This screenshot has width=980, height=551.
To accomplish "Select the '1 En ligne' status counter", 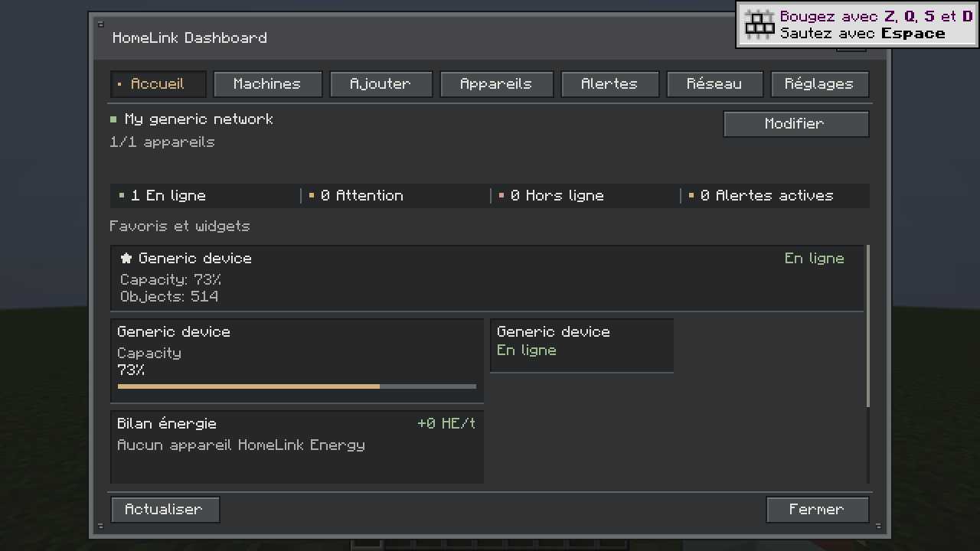I will coord(205,196).
